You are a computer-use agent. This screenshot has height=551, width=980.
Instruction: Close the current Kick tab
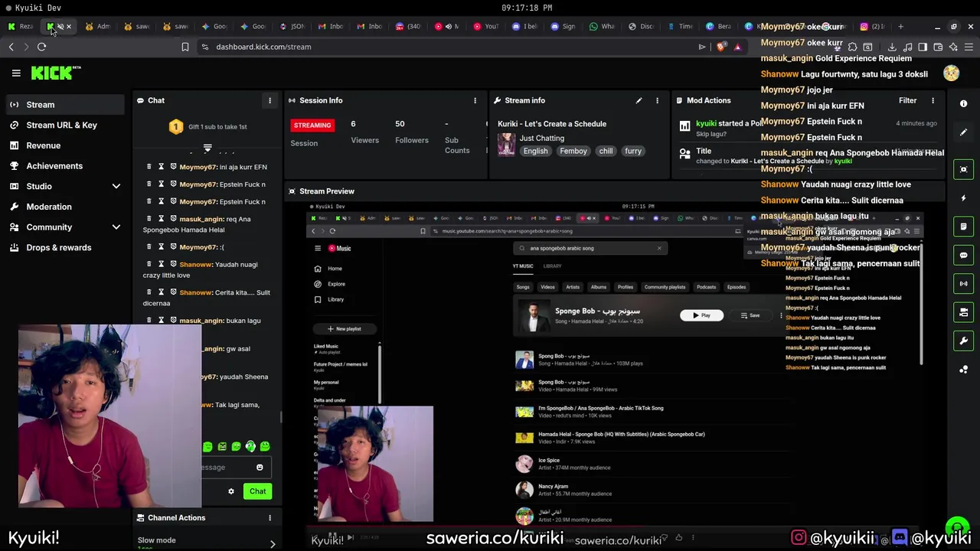click(68, 27)
